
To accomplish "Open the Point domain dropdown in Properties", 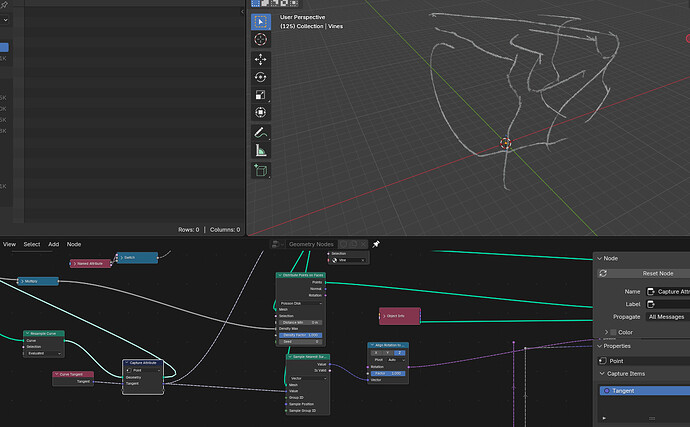I will point(644,361).
